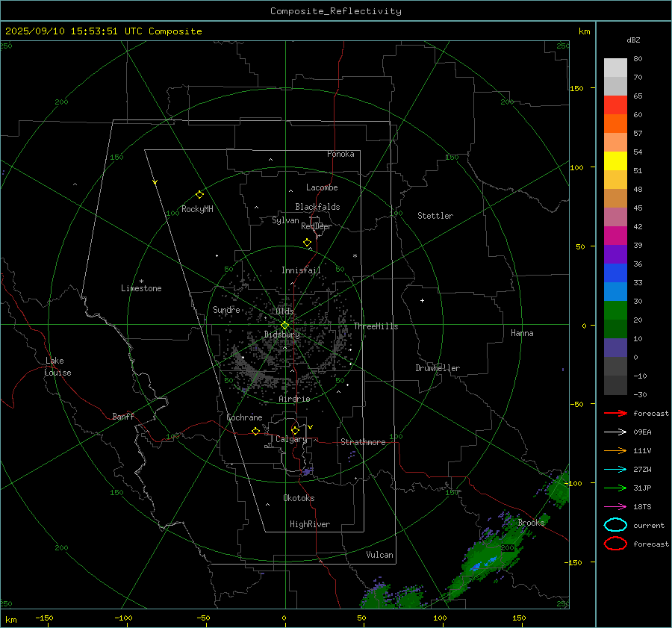Select the magenta 18TS arrow icon

615,507
